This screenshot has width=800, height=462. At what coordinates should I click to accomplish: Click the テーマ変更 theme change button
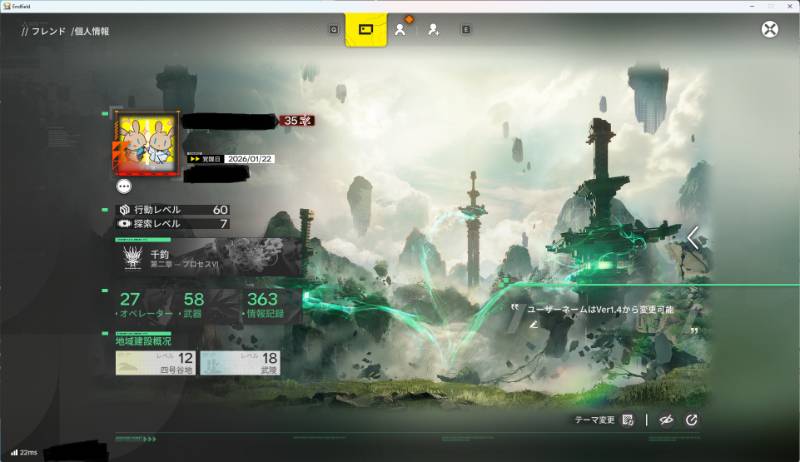(x=604, y=420)
